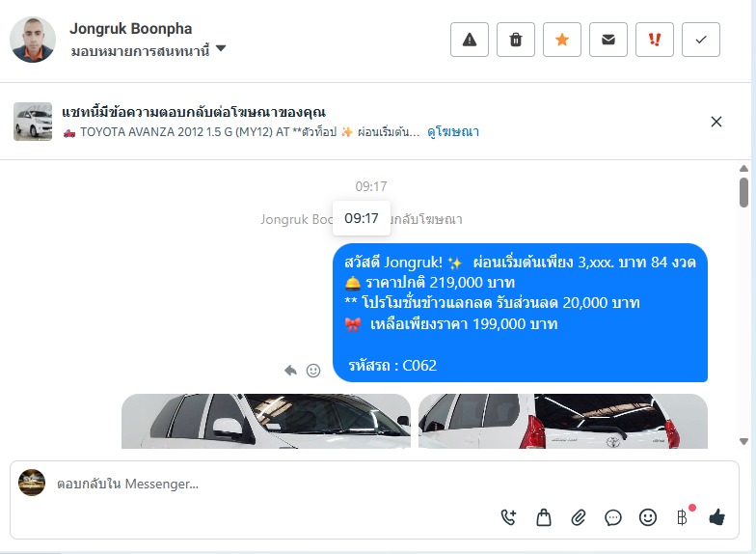This screenshot has height=554, width=756.
Task: Open Jongruk Boonpha profile picture
Action: coord(33,40)
